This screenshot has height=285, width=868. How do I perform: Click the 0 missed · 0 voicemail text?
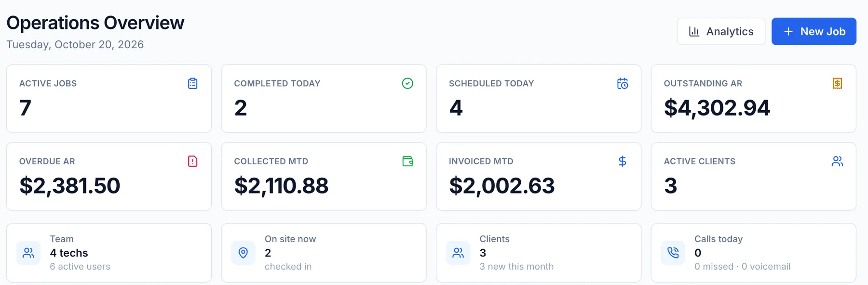click(742, 266)
